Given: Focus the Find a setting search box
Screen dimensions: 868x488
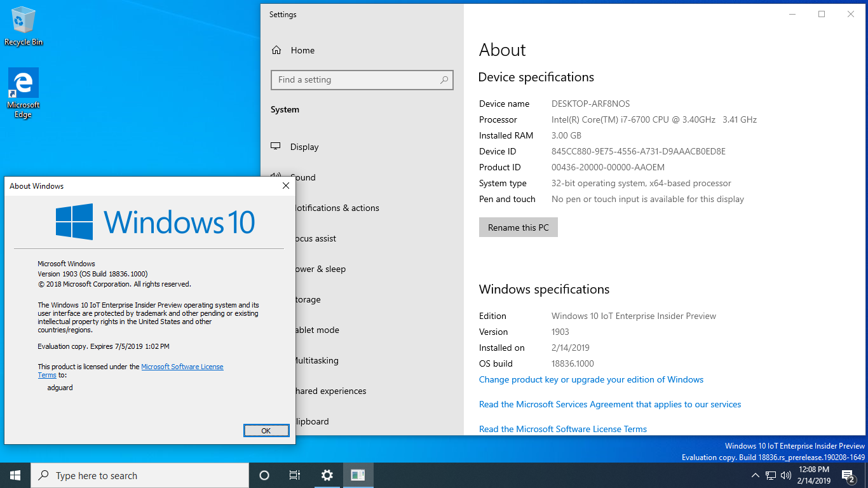Looking at the screenshot, I should click(x=362, y=80).
